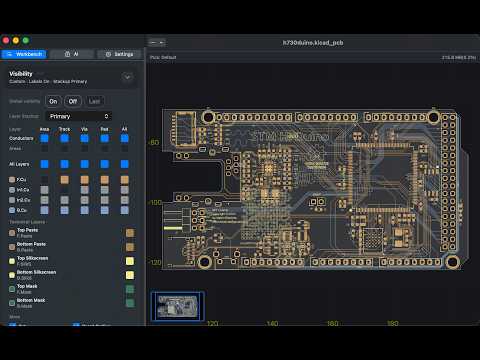
Task: Enable F.Cu Area visibility box
Action: (x=44, y=180)
